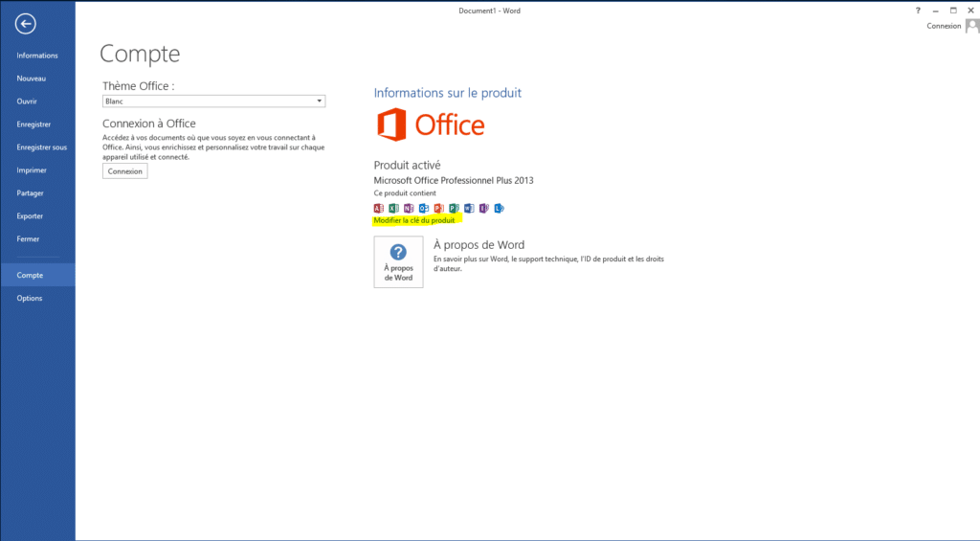The image size is (980, 541).
Task: Go to the Ouvrir section
Action: [28, 101]
